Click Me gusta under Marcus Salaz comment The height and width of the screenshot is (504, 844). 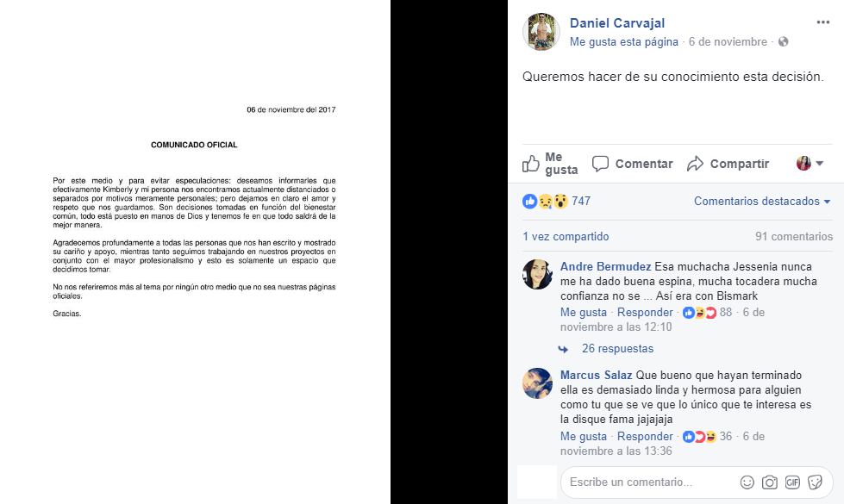(x=583, y=436)
